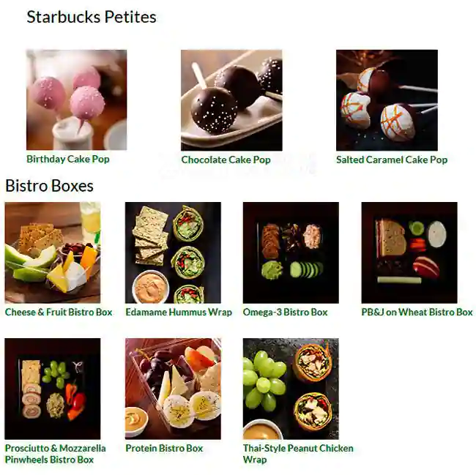Open the Prosciutto & Mozzarella Pinwheels Bistro Box link

tap(55, 454)
